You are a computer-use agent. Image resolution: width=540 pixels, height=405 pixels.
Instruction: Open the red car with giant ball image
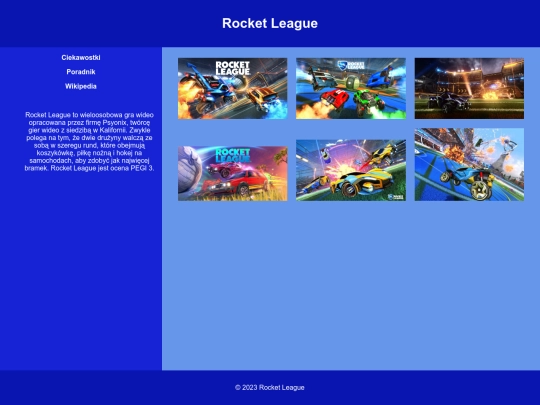(232, 173)
